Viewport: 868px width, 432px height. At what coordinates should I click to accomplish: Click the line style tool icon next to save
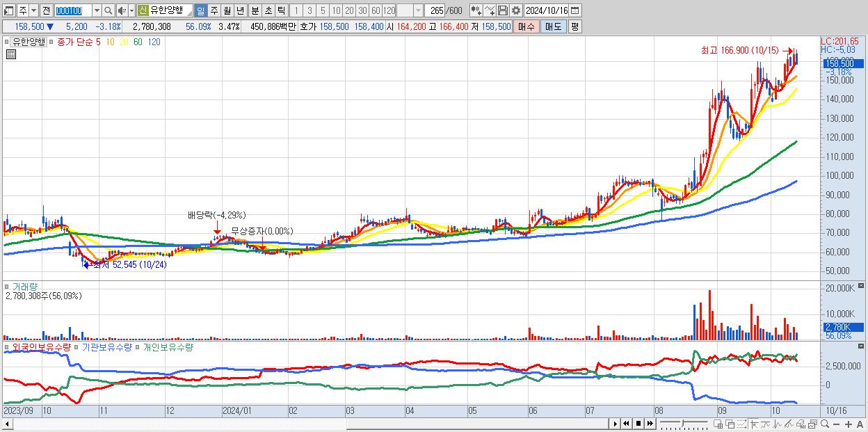pyautogui.click(x=489, y=10)
